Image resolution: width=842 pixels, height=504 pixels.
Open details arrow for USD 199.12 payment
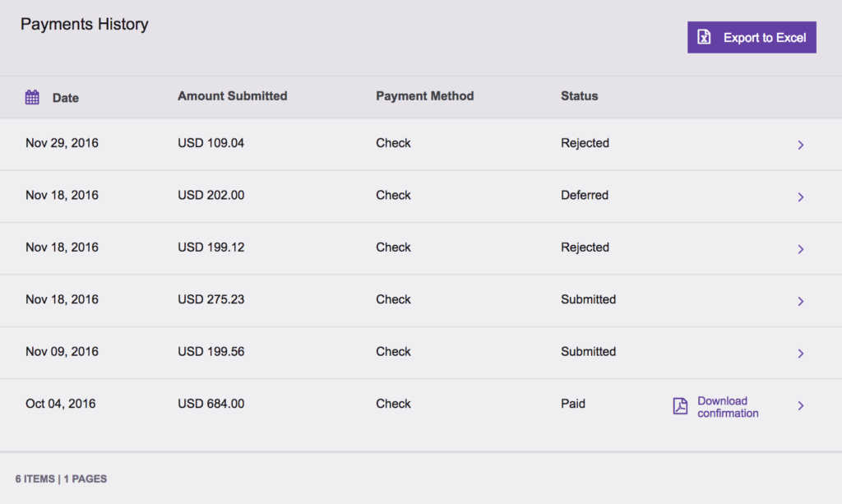pyautogui.click(x=800, y=249)
